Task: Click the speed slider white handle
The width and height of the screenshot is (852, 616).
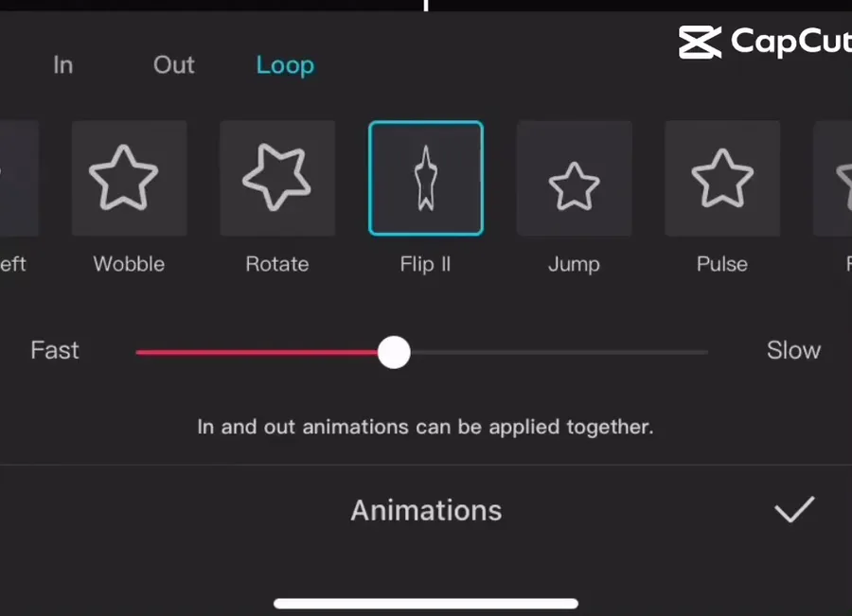Action: coord(394,352)
